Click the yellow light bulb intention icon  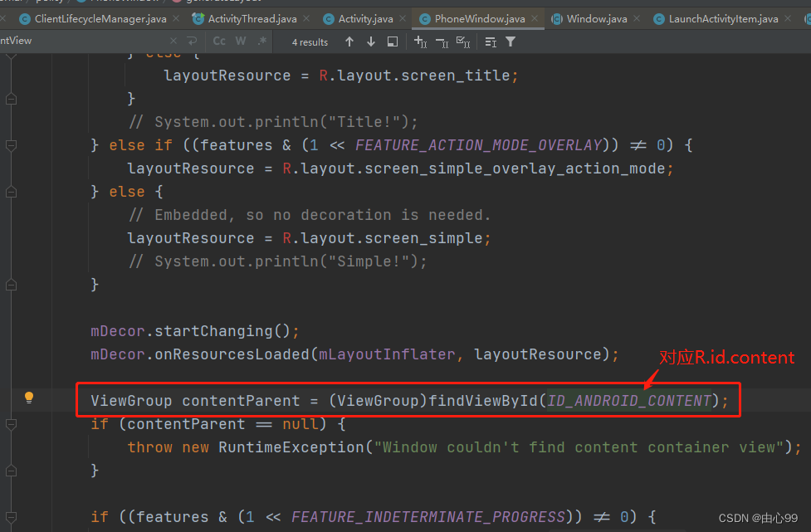click(x=28, y=398)
